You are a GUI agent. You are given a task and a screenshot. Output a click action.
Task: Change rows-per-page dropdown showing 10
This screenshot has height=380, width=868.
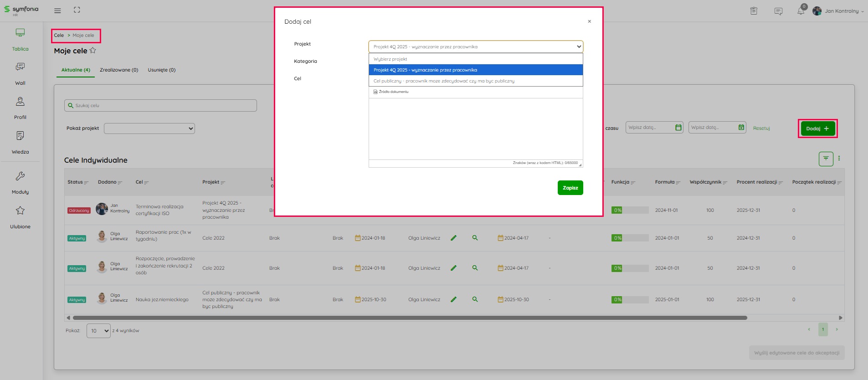coord(98,331)
